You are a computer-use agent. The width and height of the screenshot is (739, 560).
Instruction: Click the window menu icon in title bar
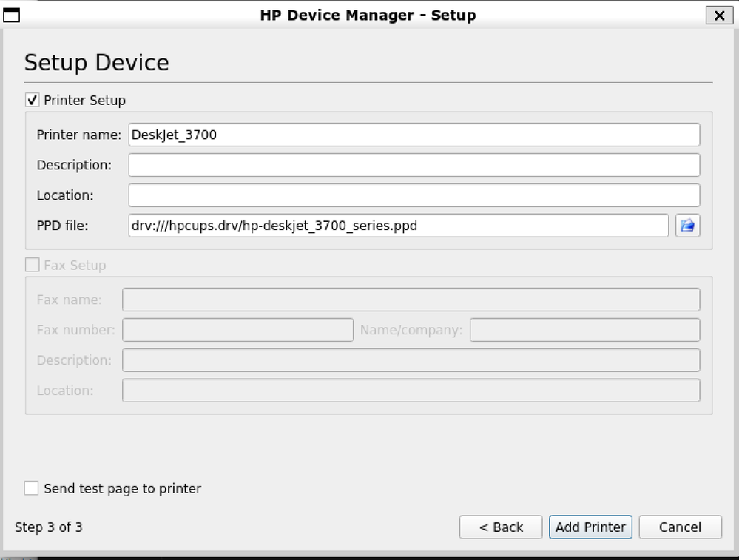pos(11,15)
